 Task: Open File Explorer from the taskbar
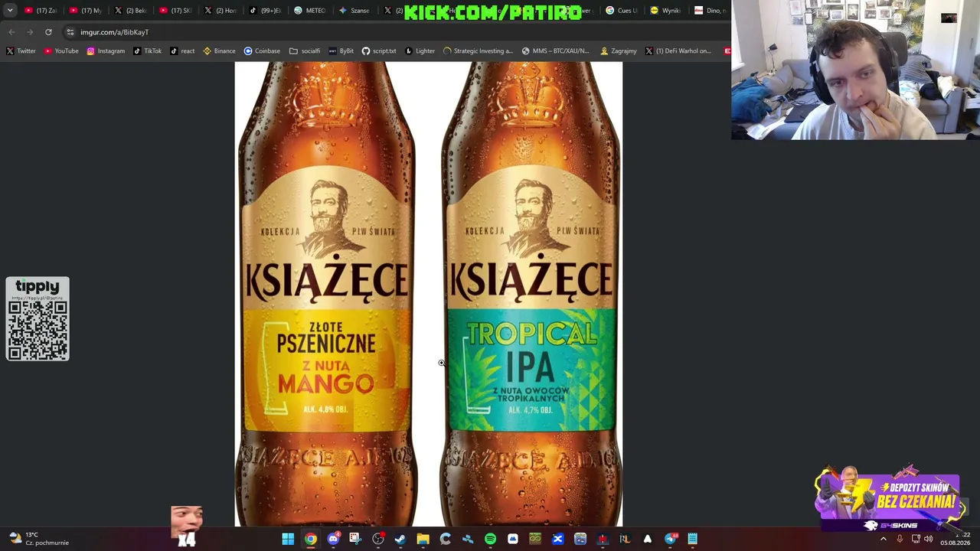point(423,540)
